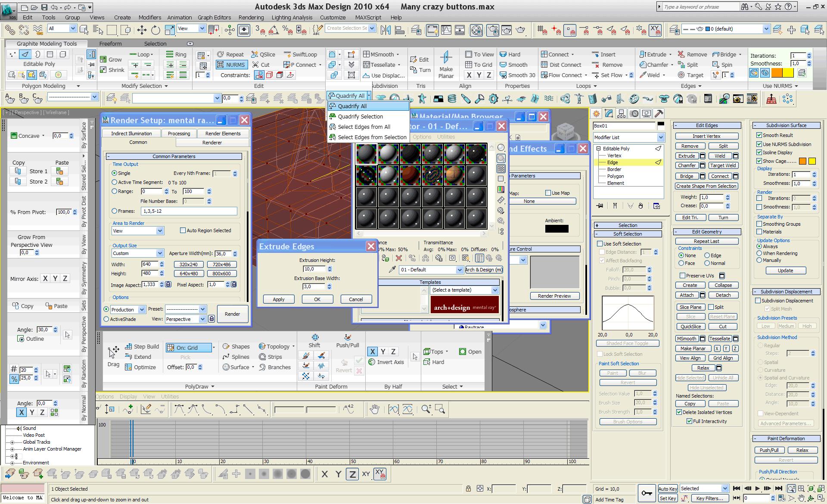Select the Active Time Segment radio button
The height and width of the screenshot is (504, 827).
click(x=115, y=182)
